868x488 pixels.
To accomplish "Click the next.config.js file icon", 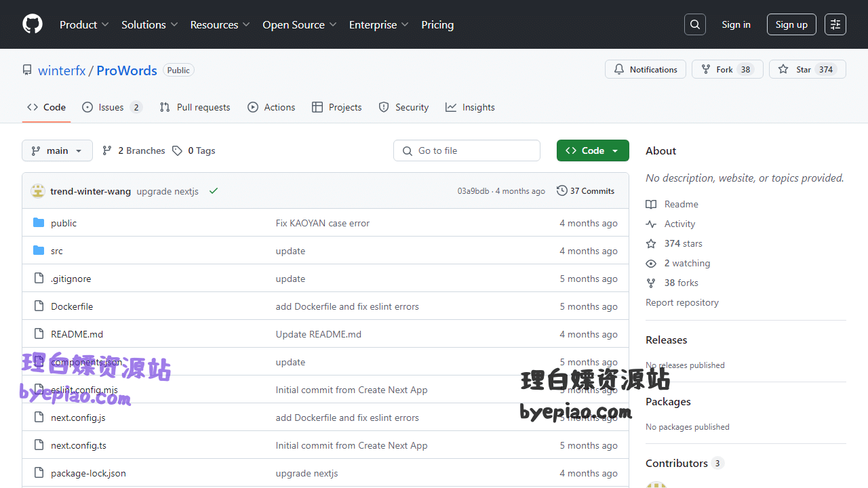I will 39,418.
